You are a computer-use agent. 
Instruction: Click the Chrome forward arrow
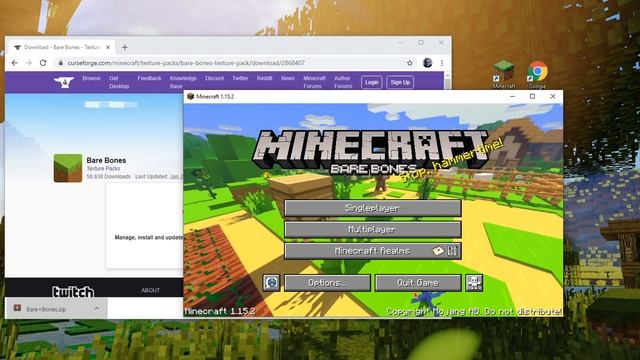tap(29, 63)
